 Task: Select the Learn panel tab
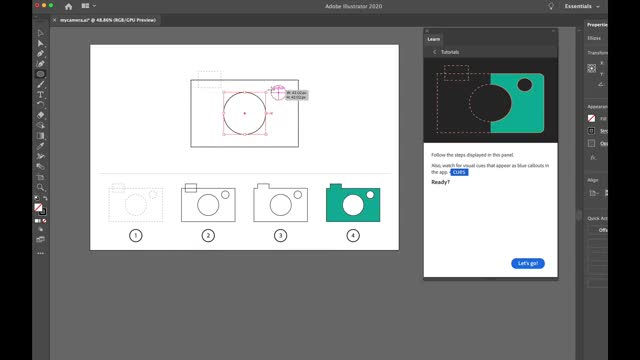point(433,39)
